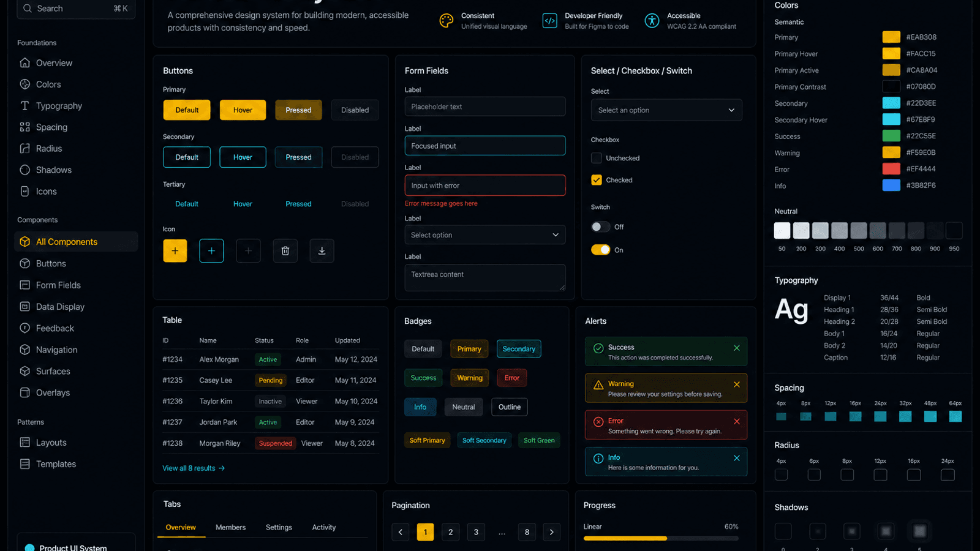
Task: Click the Icons sidebar icon
Action: click(x=24, y=191)
